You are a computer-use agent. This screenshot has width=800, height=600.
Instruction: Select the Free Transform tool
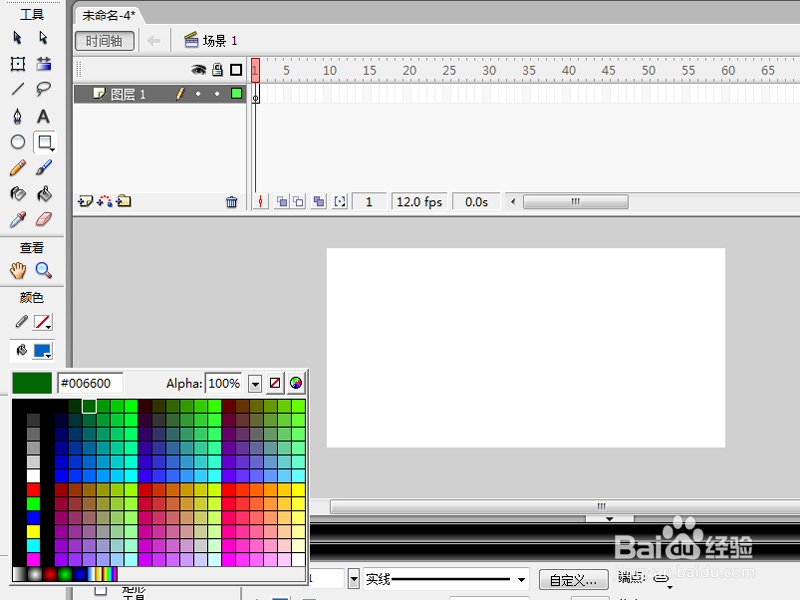(x=18, y=64)
